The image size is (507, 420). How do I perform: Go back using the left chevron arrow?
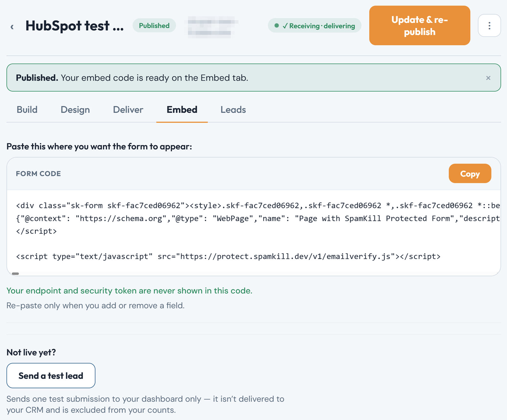click(12, 27)
